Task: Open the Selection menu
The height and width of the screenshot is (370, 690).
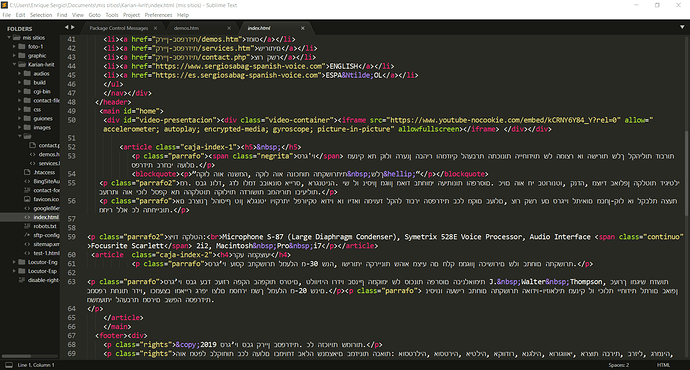Action: point(41,15)
